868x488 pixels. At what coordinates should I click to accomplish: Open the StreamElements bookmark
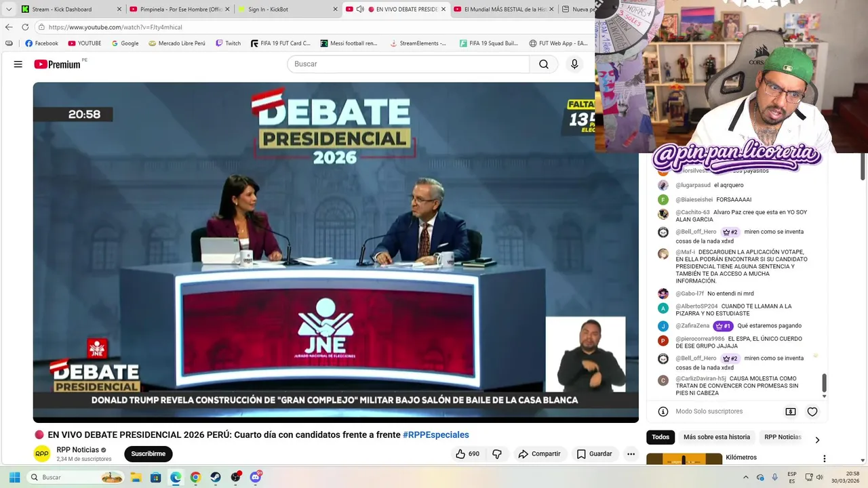418,43
